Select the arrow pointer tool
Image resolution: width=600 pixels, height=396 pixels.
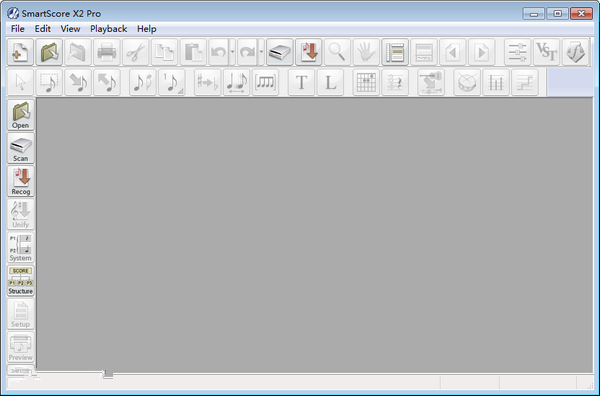pos(20,82)
